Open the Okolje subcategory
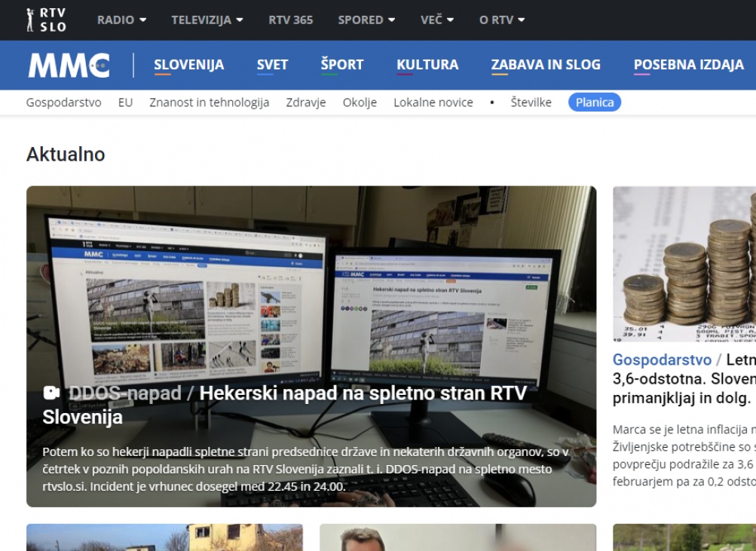The image size is (756, 551). pos(360,103)
